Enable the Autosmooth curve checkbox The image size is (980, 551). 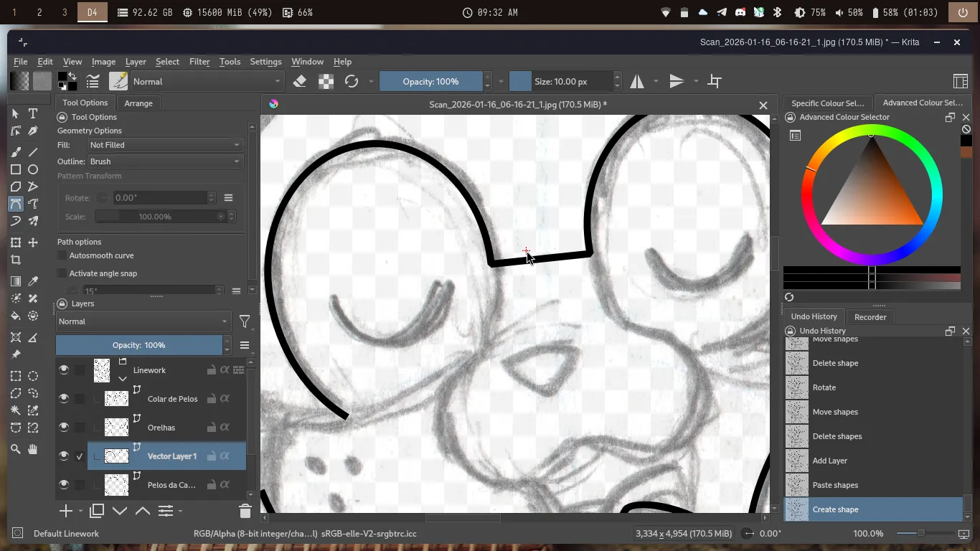tap(62, 255)
